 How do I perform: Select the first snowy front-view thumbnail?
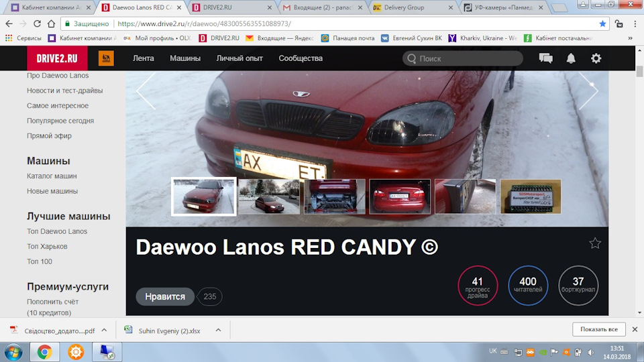click(x=204, y=196)
